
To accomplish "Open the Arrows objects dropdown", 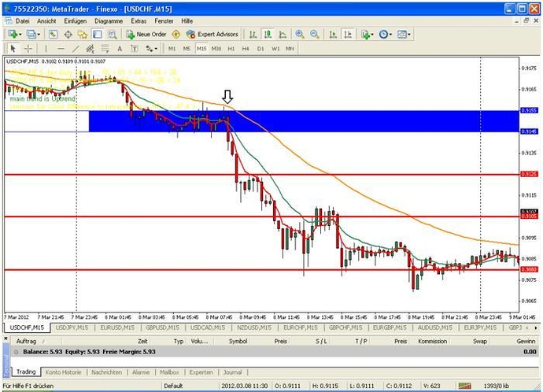I will pos(151,49).
